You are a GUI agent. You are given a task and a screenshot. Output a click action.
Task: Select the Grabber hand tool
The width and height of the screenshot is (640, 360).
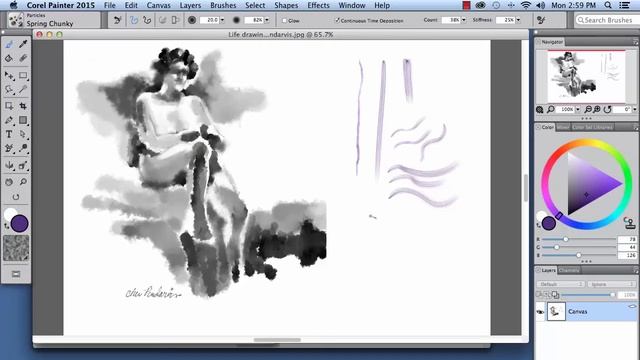coord(9,182)
